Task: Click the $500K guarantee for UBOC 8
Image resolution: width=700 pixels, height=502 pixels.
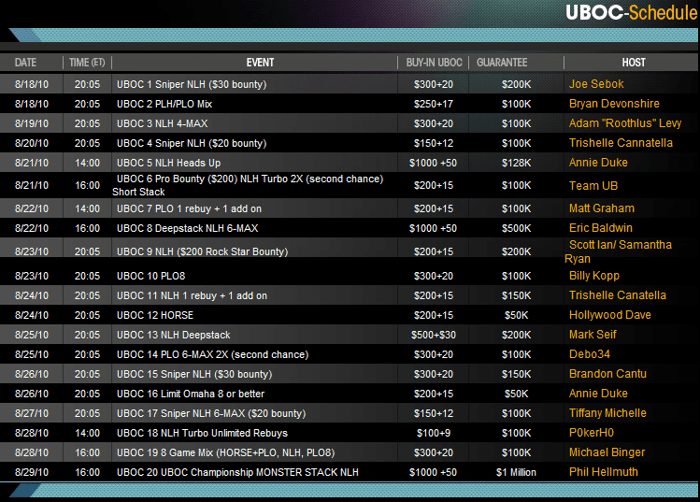Action: (x=516, y=228)
